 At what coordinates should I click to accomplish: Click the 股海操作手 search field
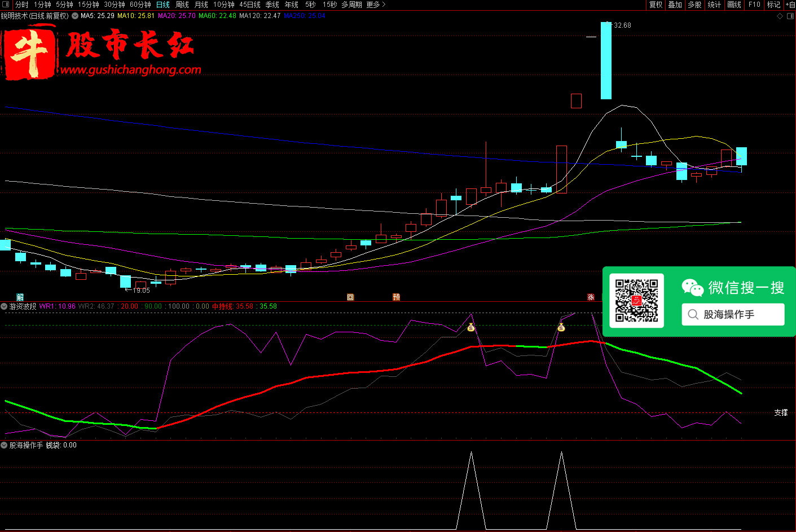pyautogui.click(x=733, y=314)
